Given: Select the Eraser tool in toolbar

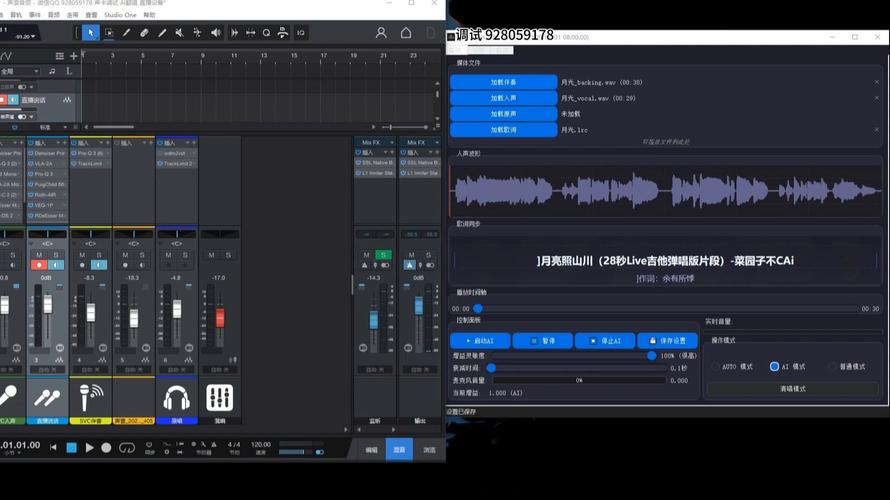Looking at the screenshot, I should coord(144,33).
